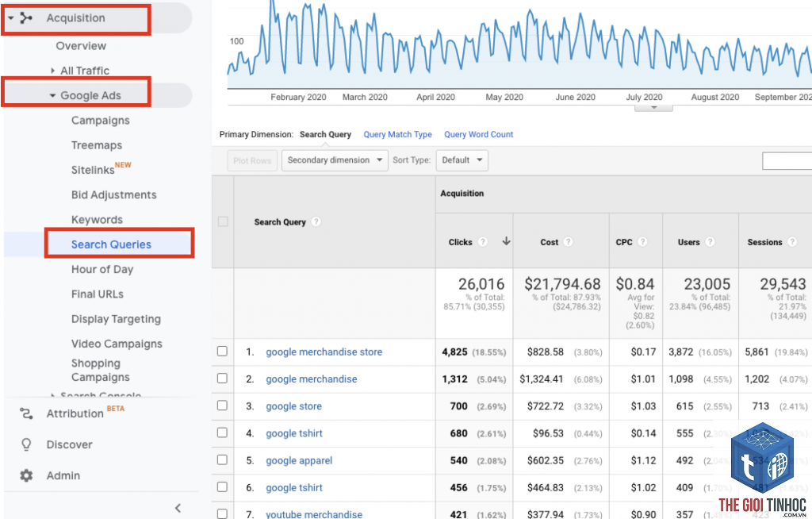Open Final URLs report
Image resolution: width=812 pixels, height=519 pixels.
pyautogui.click(x=98, y=294)
